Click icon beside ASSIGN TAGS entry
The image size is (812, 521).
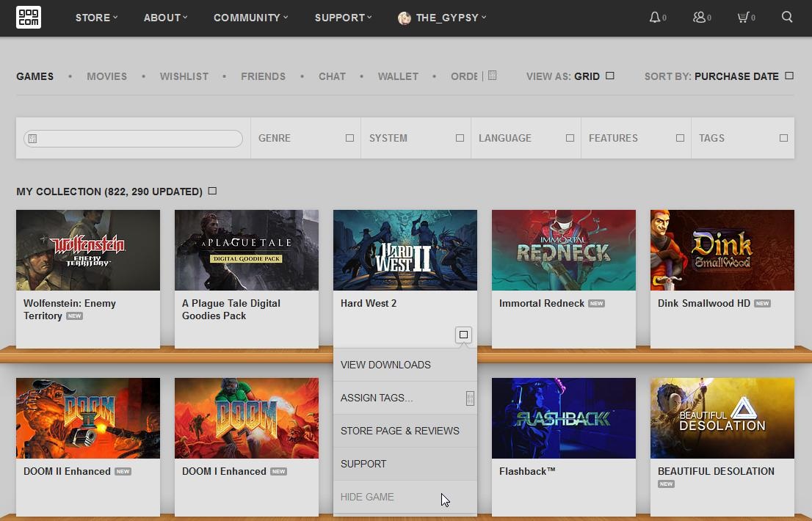(470, 398)
